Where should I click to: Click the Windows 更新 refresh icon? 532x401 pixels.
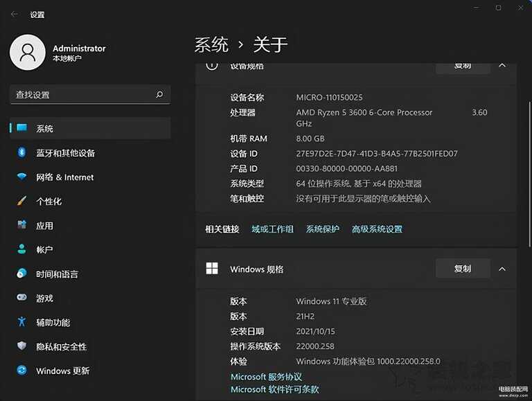click(21, 371)
